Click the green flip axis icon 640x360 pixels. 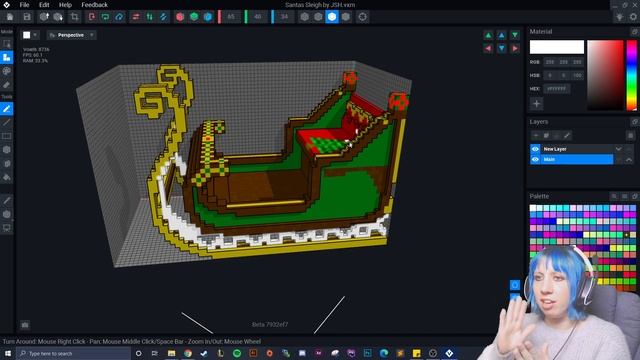click(149, 17)
